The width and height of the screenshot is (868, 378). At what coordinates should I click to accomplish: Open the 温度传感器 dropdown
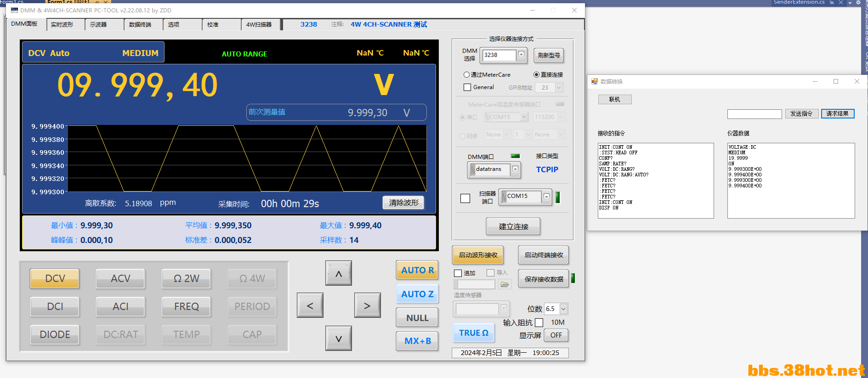[x=504, y=308]
